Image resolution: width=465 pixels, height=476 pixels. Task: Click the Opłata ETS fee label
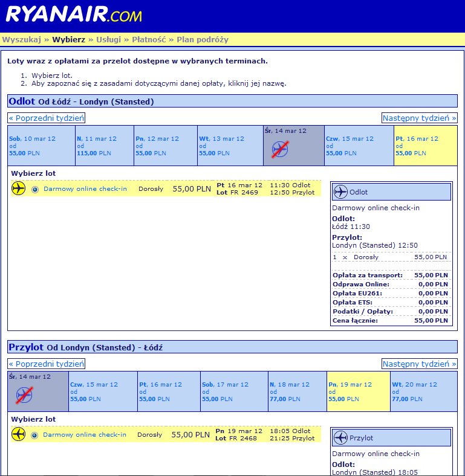click(353, 303)
